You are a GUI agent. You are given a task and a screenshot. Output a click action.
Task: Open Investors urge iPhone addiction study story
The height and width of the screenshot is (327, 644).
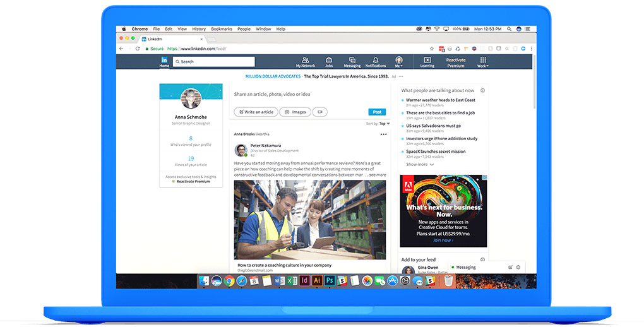[441, 138]
